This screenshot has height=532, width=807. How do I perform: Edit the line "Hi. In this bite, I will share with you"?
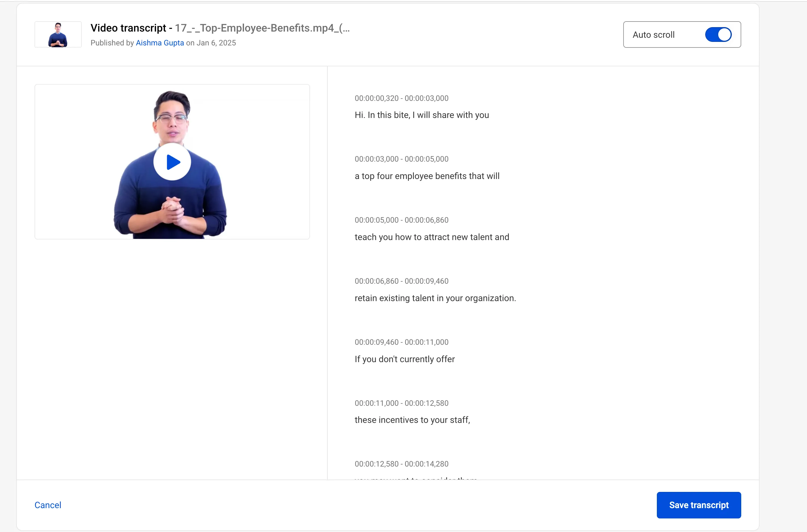pos(422,115)
